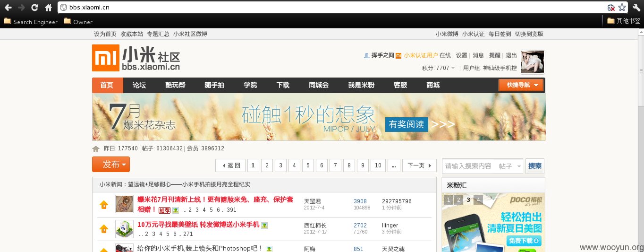Expand more pages with the ... pagination button

[x=394, y=165]
